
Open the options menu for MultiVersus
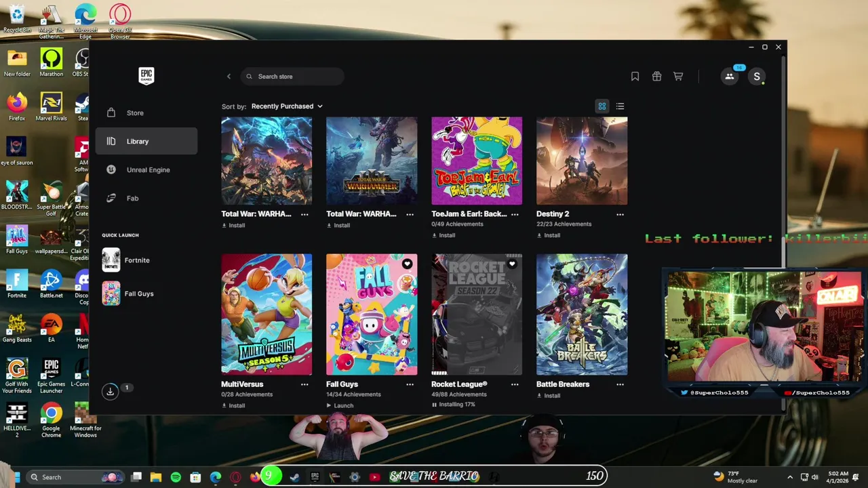coord(304,384)
